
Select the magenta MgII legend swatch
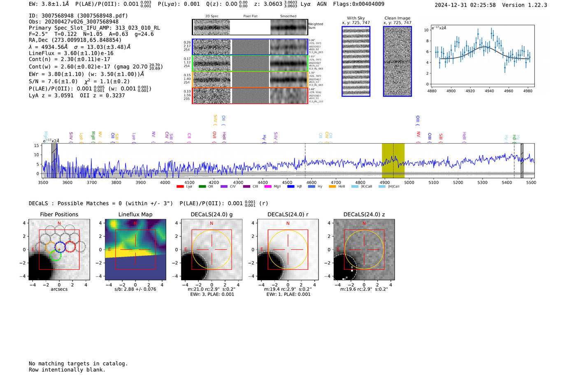pos(268,187)
